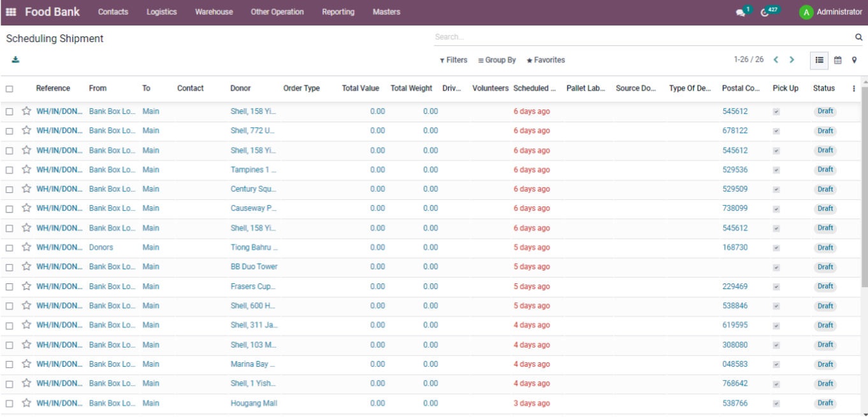The width and height of the screenshot is (868, 417).
Task: Select the Tiong Bahru row checkbox
Action: pos(10,248)
